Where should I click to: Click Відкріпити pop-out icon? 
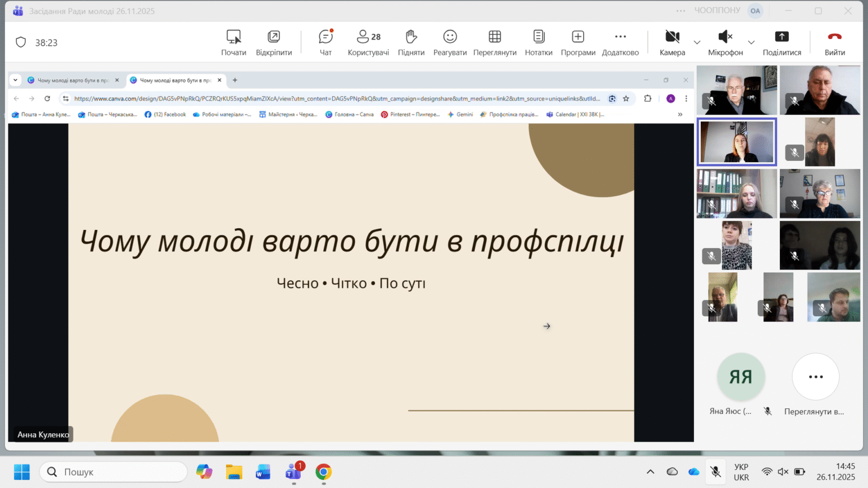coord(274,42)
